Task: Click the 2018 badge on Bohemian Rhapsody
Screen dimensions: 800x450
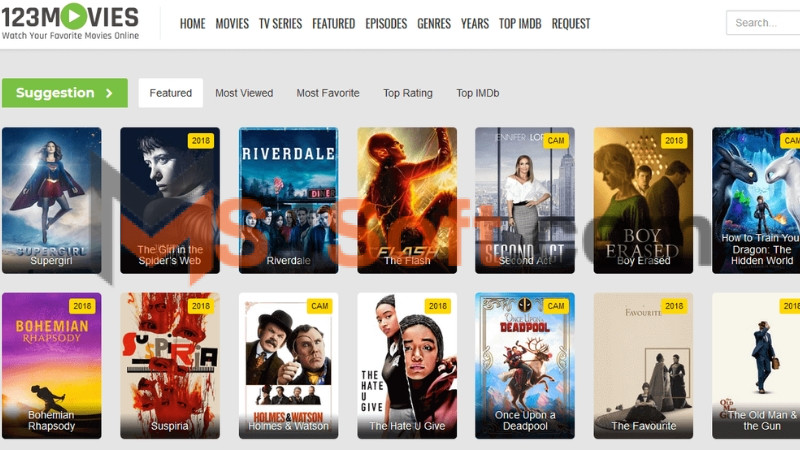Action: click(82, 306)
